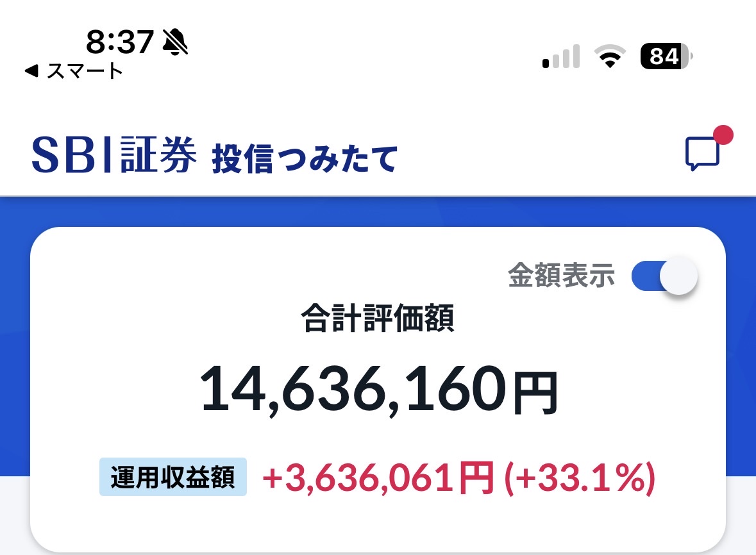Tap the 合計評価額 heading

[378, 318]
